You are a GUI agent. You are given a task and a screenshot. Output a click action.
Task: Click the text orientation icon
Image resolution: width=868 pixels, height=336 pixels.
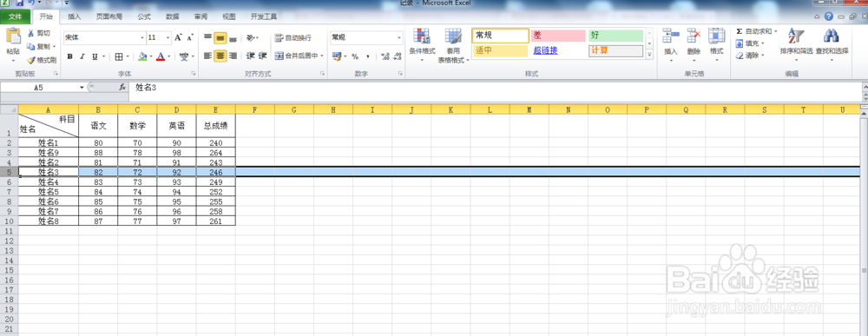point(251,37)
